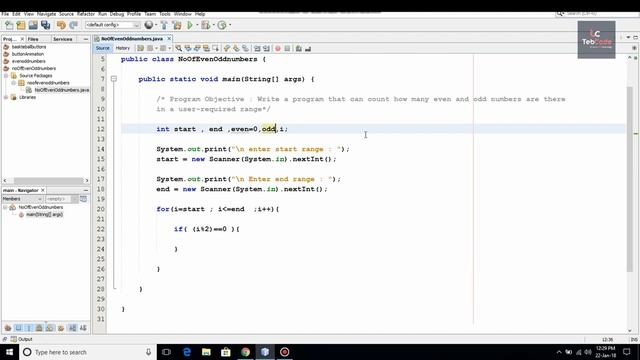Screen dimensions: 640x360
Task: Click the Save All toolbar icon
Action: [45, 25]
